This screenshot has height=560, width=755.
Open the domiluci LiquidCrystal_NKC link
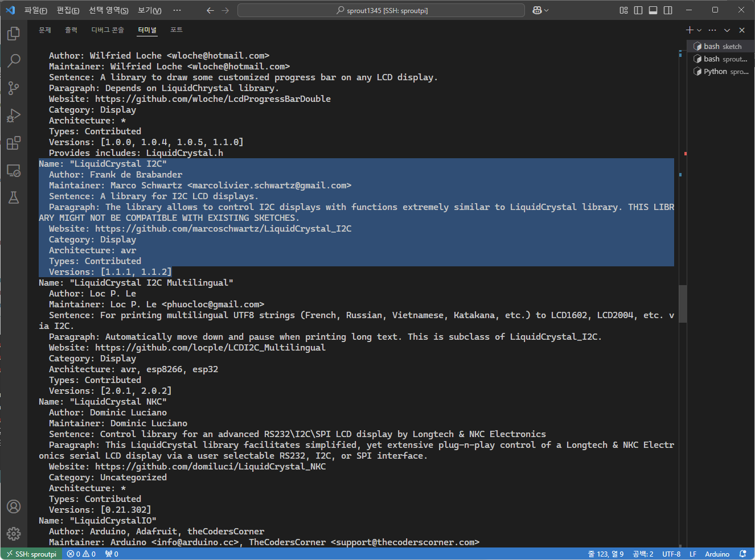pos(210,467)
